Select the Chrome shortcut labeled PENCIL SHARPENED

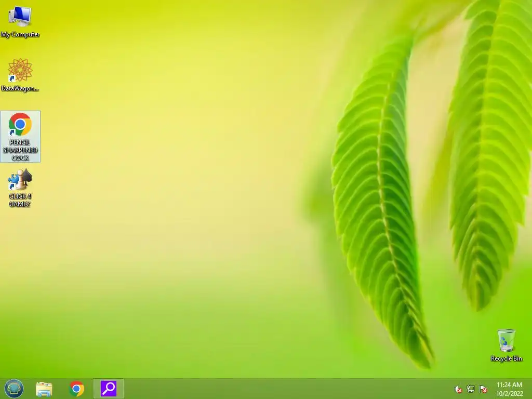point(20,137)
